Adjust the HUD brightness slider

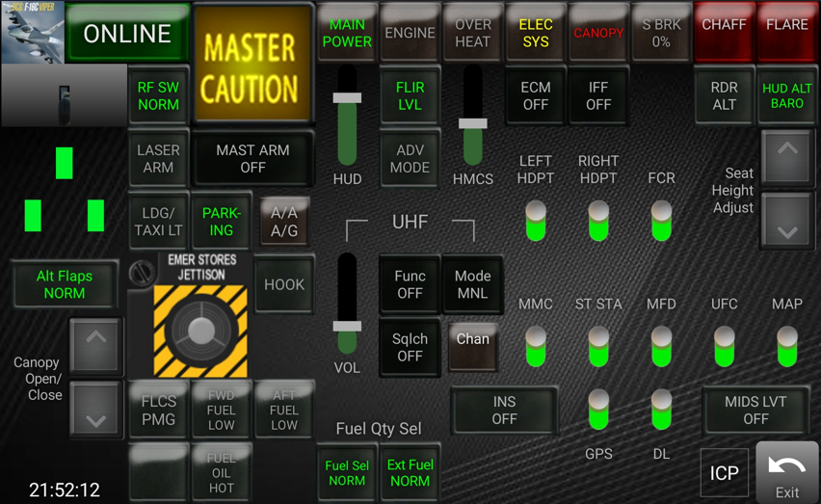pyautogui.click(x=347, y=98)
